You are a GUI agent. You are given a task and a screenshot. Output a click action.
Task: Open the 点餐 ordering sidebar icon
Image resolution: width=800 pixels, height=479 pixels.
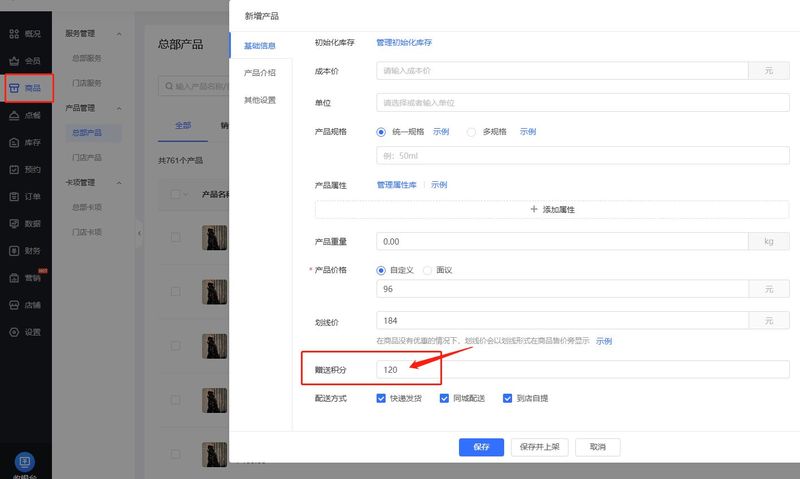[x=14, y=115]
